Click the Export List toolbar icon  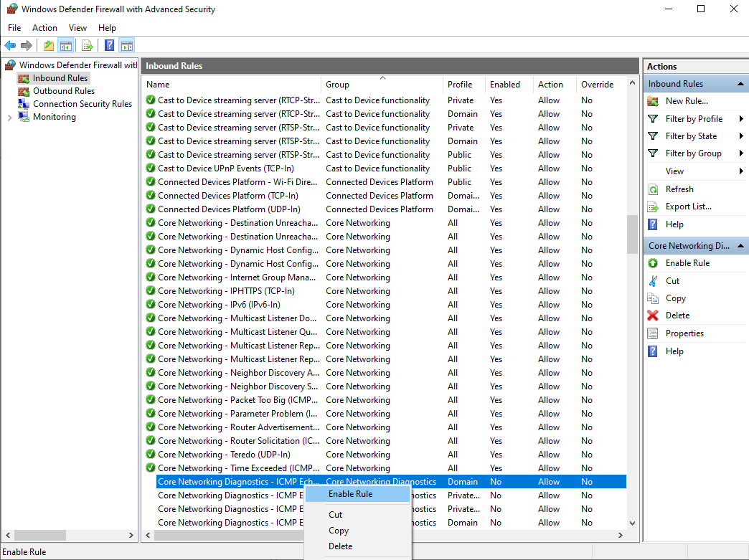click(x=87, y=45)
